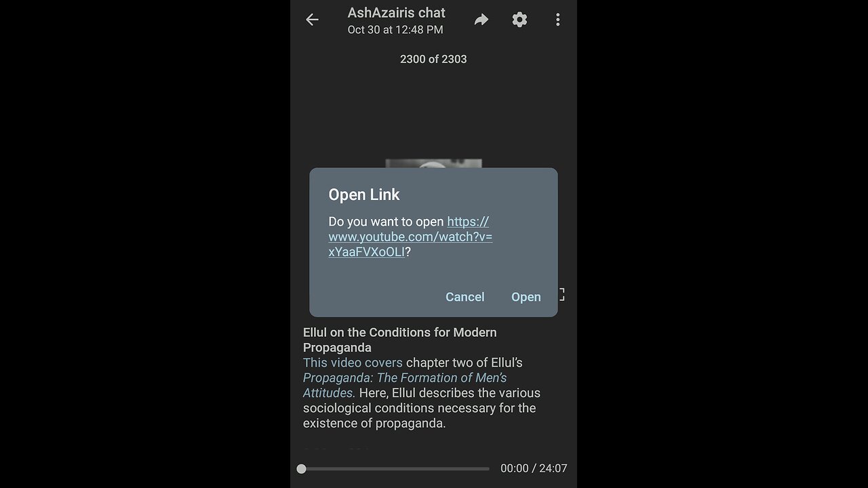Click the playback seek slider handle
Image resolution: width=868 pixels, height=488 pixels.
point(301,468)
